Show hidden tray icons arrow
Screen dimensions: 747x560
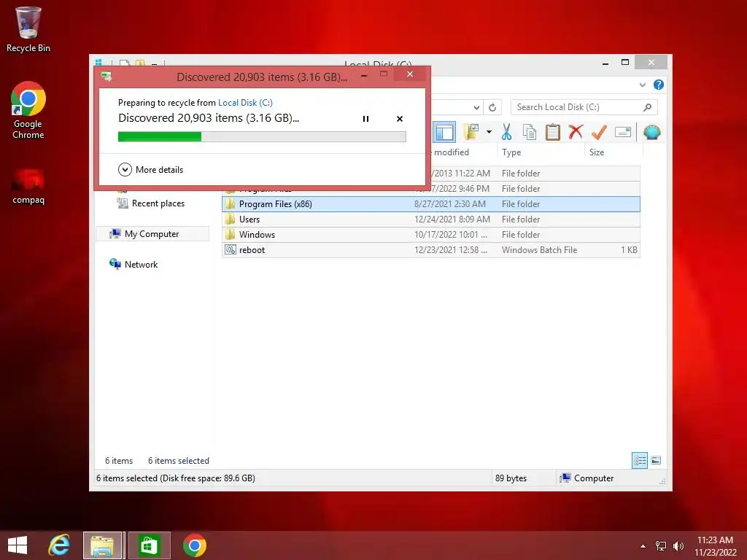pyautogui.click(x=643, y=546)
